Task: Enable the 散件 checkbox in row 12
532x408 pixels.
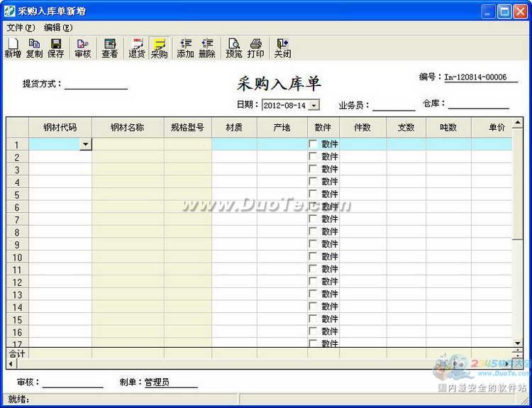Action: (x=313, y=281)
